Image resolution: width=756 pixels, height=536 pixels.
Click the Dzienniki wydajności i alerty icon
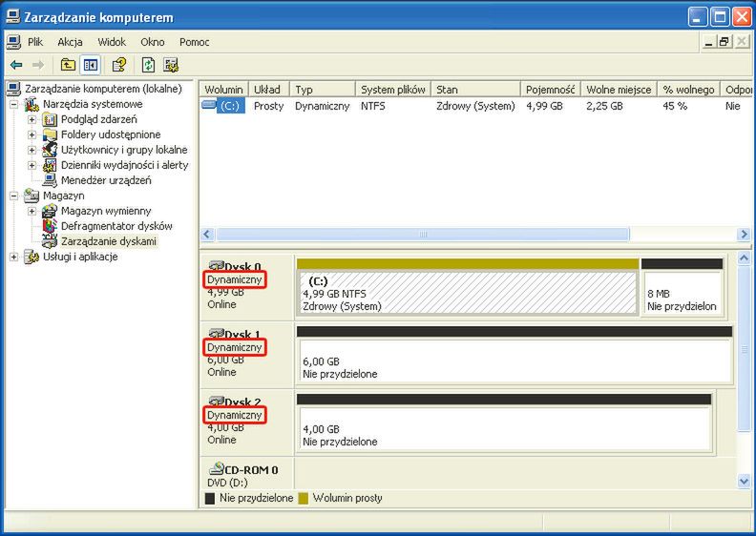(50, 165)
